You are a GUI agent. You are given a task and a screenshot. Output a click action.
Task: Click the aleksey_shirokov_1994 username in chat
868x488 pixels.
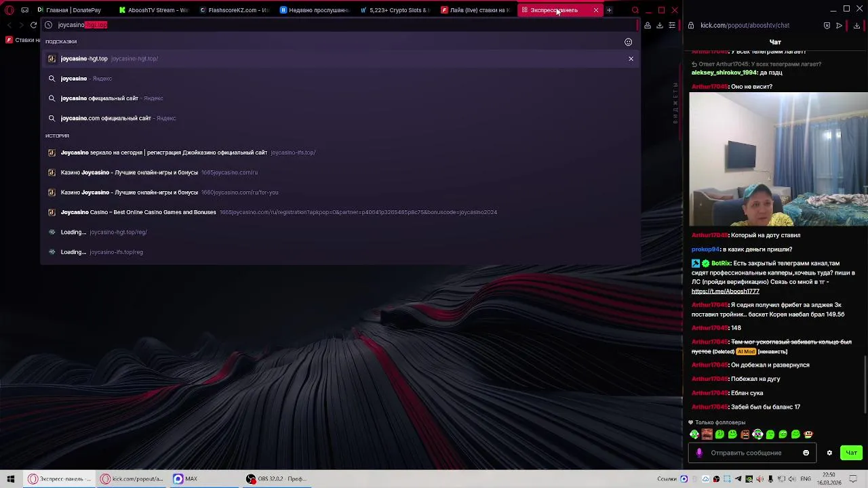tap(724, 73)
